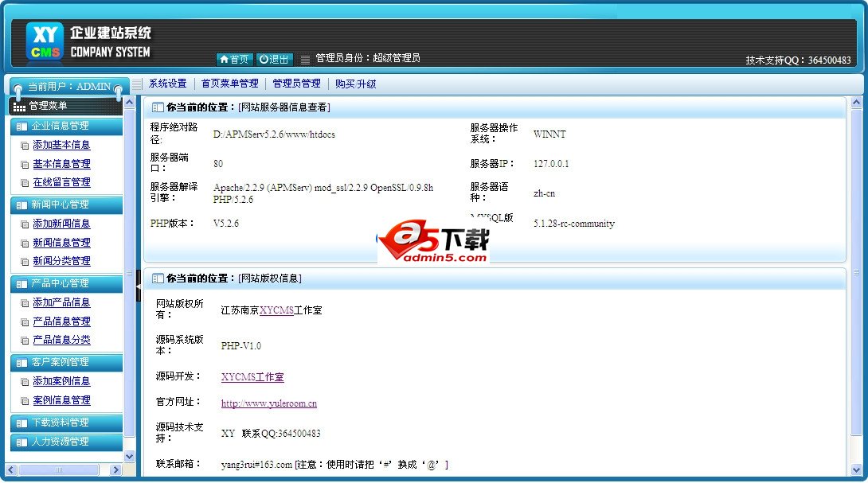The width and height of the screenshot is (868, 483).
Task: Click sidebar horizontal scroll right arrow
Action: (x=115, y=469)
